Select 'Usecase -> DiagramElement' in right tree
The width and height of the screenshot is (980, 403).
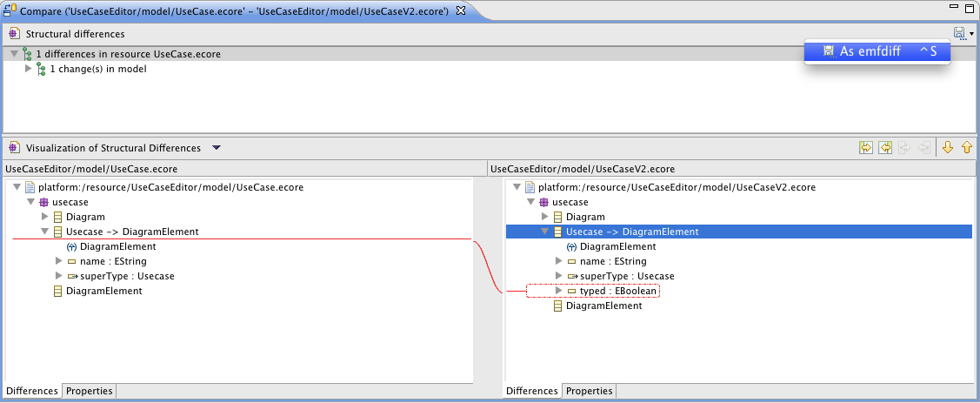coord(631,232)
